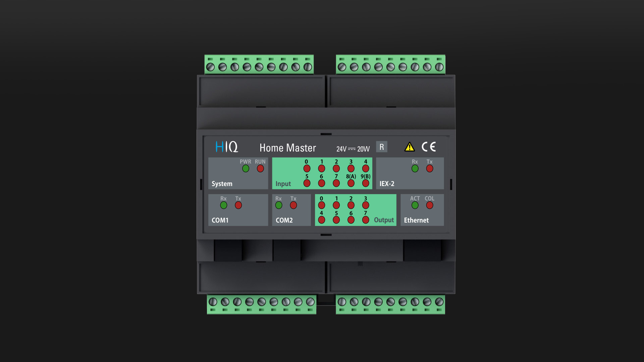
Task: Click the COM2 red Tx LED
Action: point(293,205)
